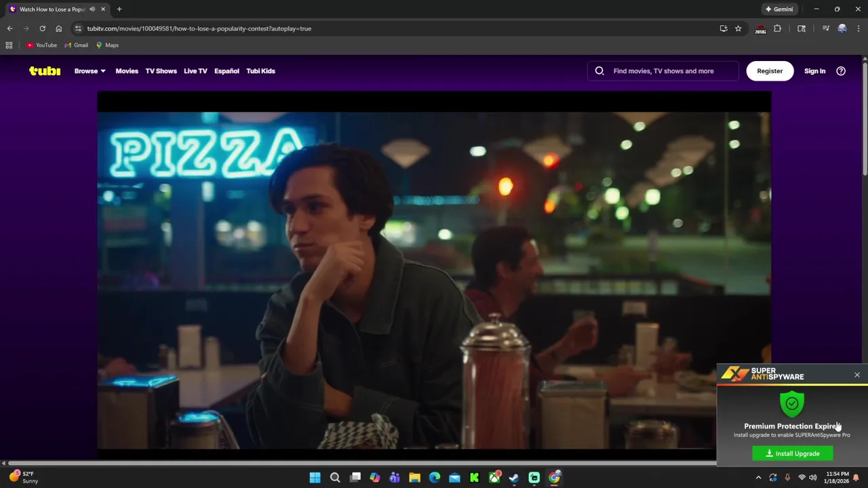Viewport: 868px width, 488px height.
Task: Open the Mail app on the taskbar
Action: coord(454,478)
